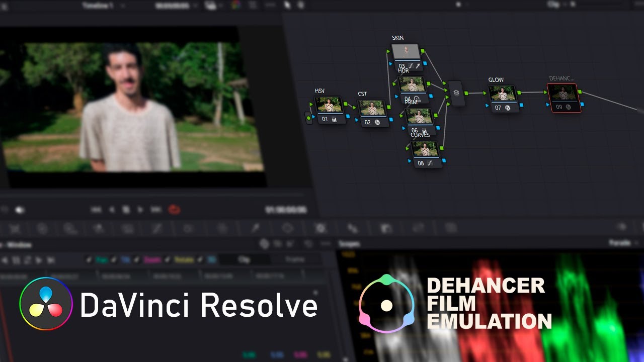Viewport: 644px width, 362px height.
Task: Track forward in the tracker panel
Action: pos(39,260)
